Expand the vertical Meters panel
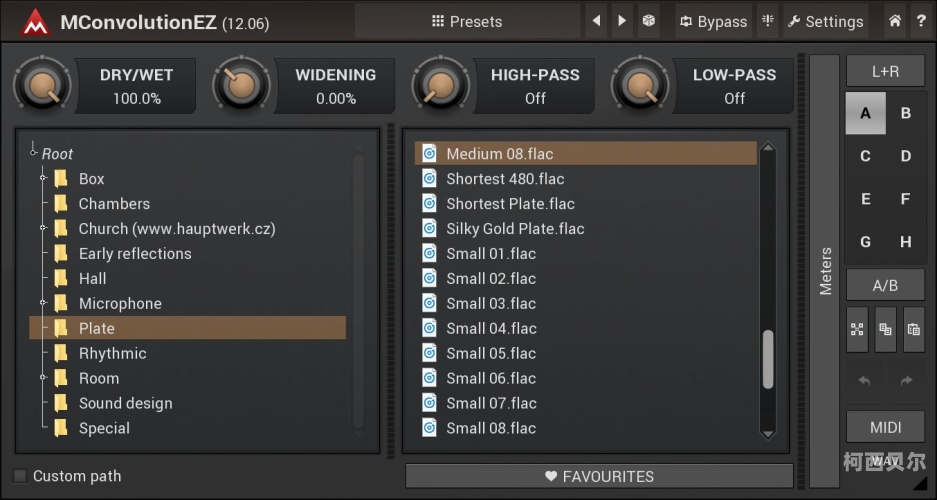The image size is (937, 500). pos(825,271)
